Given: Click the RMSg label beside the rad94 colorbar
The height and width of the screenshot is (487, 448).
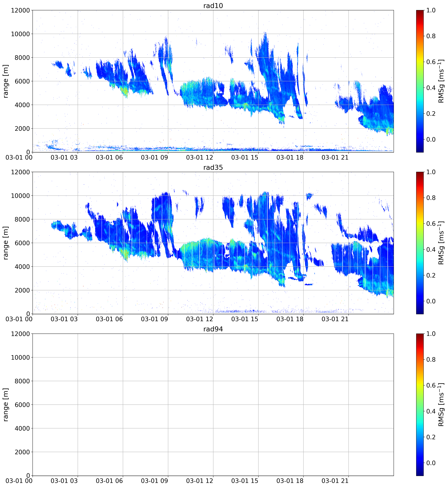Looking at the screenshot, I should [x=441, y=405].
